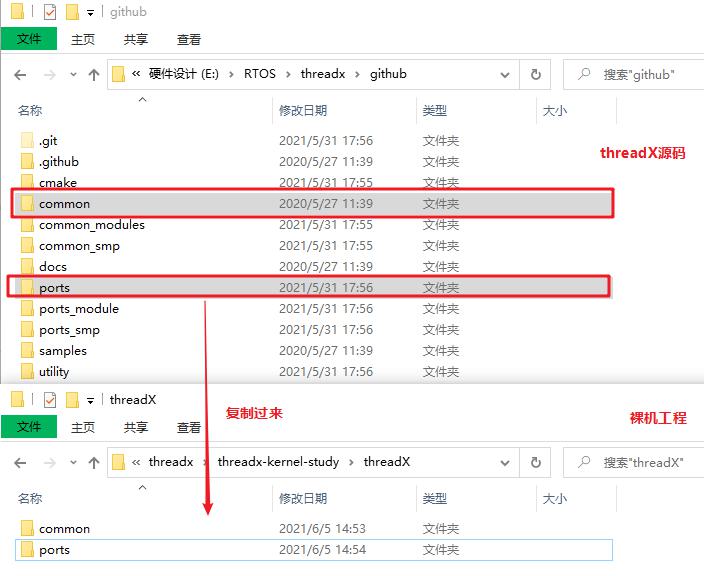Expand the chevron after threadx-kernel-study

352,462
